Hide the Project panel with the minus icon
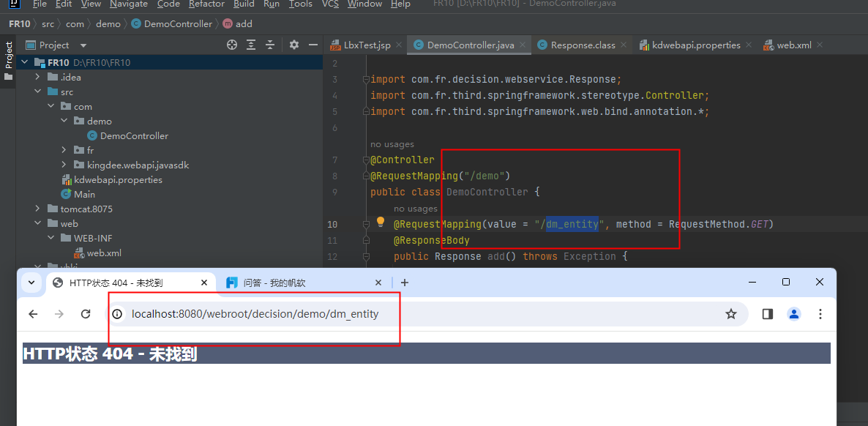 pyautogui.click(x=313, y=45)
